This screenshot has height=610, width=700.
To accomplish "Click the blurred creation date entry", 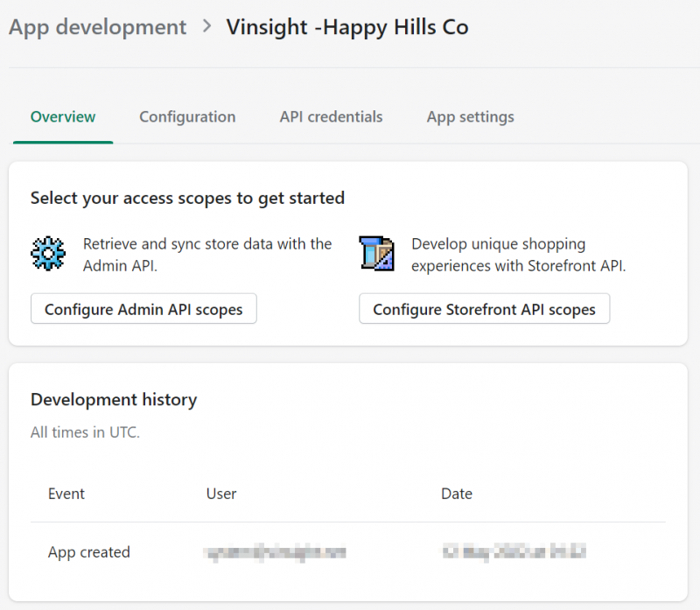I will 514,552.
